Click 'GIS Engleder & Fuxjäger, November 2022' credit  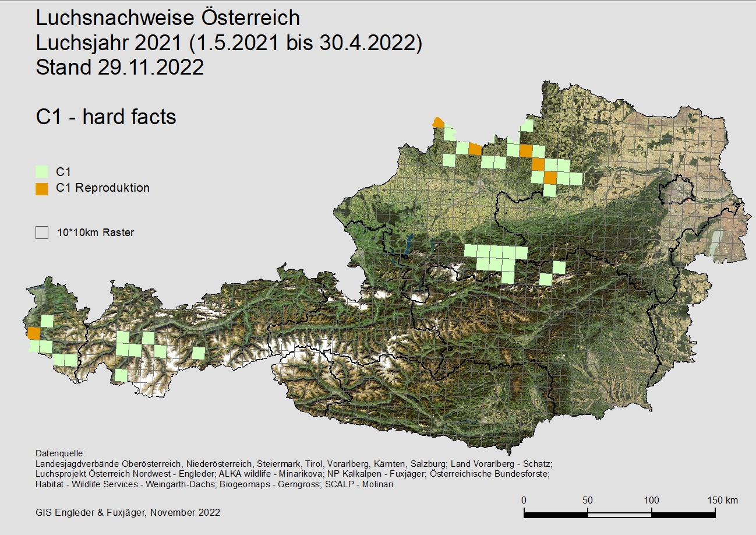(128, 513)
